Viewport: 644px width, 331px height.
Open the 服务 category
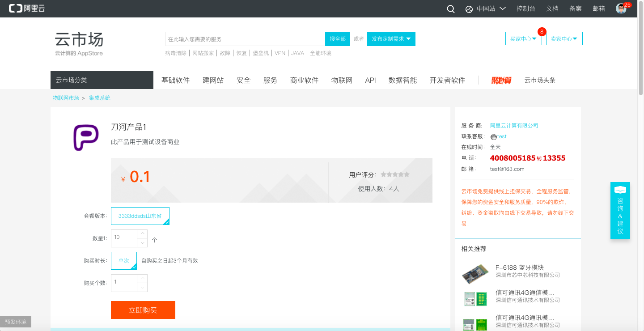[x=271, y=81]
